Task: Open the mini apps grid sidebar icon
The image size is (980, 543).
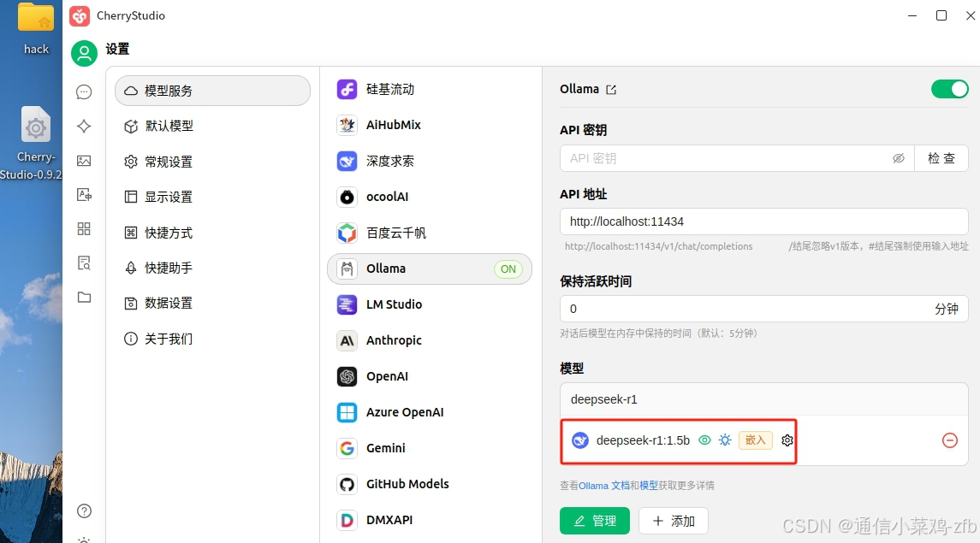Action: [84, 228]
